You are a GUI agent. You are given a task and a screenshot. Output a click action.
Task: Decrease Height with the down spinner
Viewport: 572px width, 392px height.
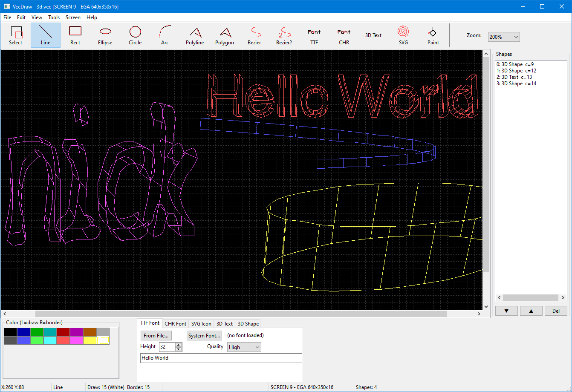coord(179,349)
